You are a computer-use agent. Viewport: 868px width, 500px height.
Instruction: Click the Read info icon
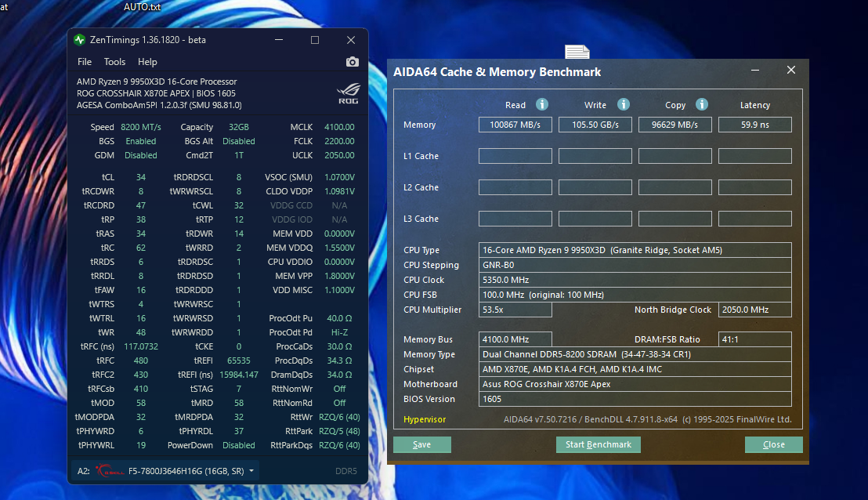(x=542, y=104)
